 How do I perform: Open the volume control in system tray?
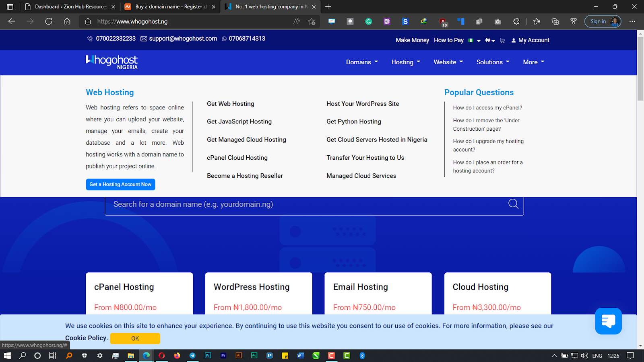(x=584, y=356)
